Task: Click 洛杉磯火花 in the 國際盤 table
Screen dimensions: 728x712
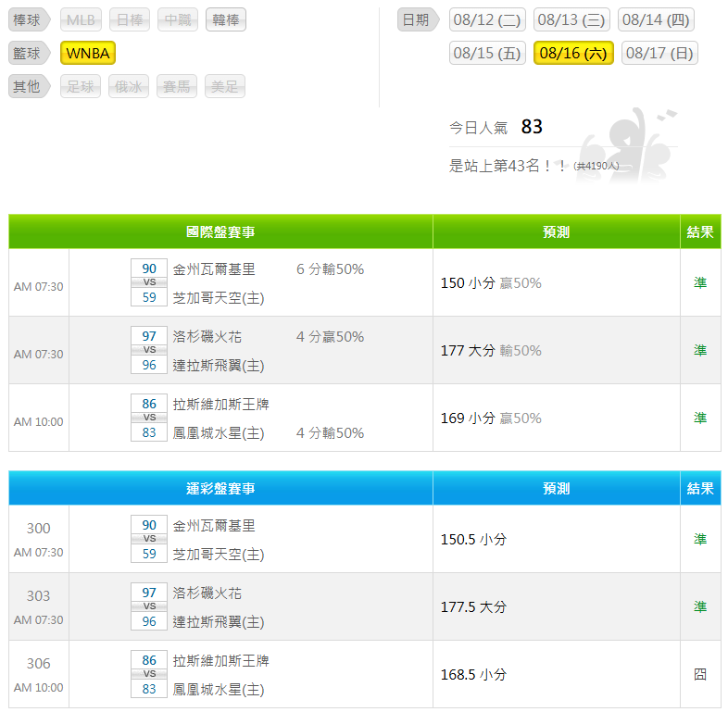Action: [x=207, y=336]
